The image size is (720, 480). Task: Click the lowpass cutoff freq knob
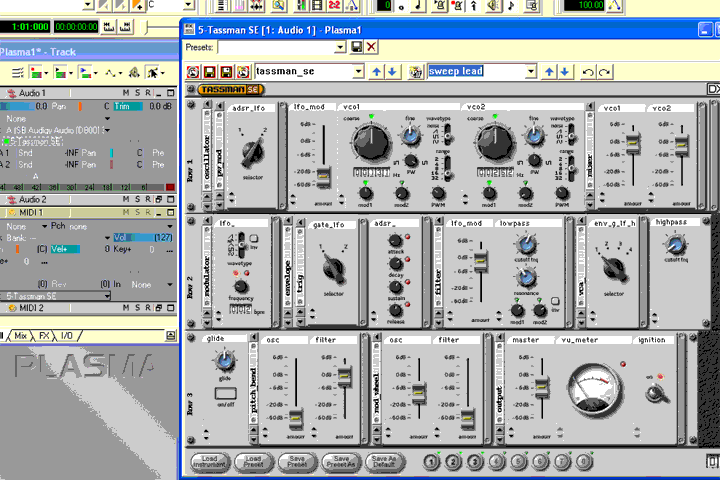click(526, 244)
